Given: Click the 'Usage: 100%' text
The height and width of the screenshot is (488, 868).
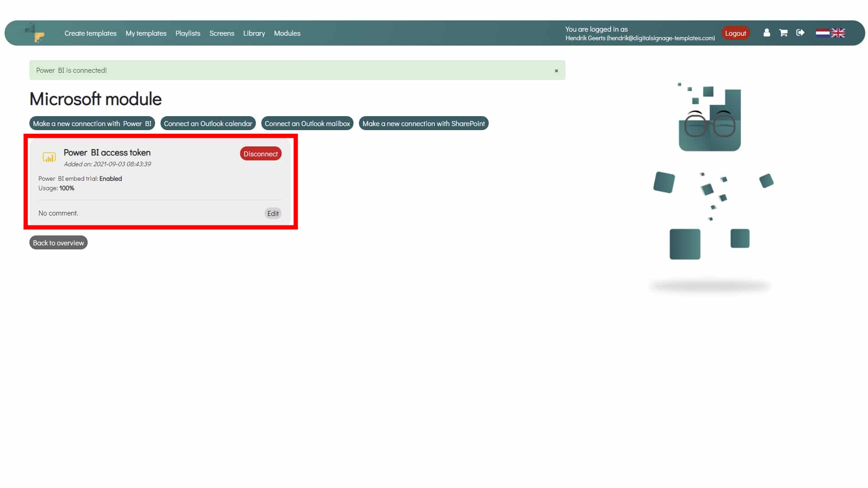Looking at the screenshot, I should point(57,188).
